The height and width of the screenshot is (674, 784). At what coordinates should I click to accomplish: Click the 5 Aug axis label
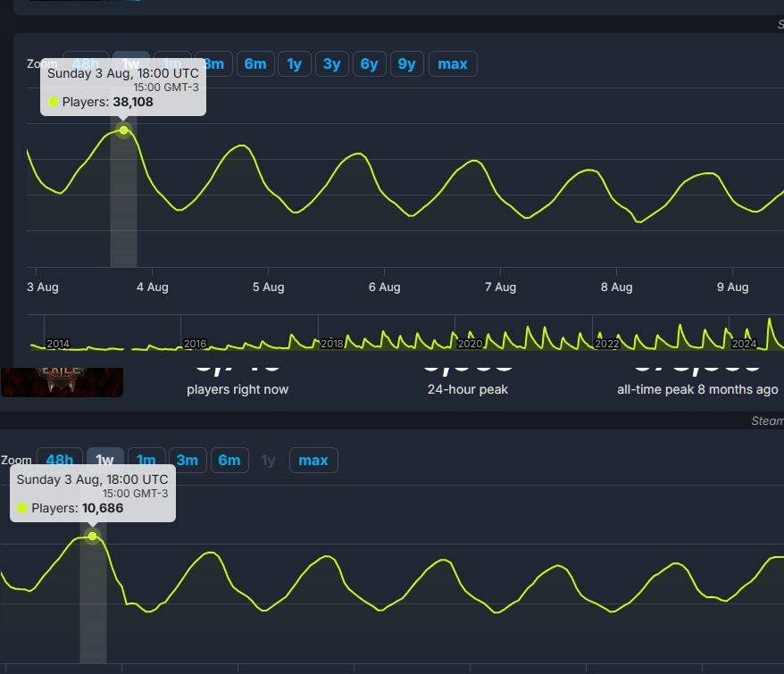pos(269,287)
